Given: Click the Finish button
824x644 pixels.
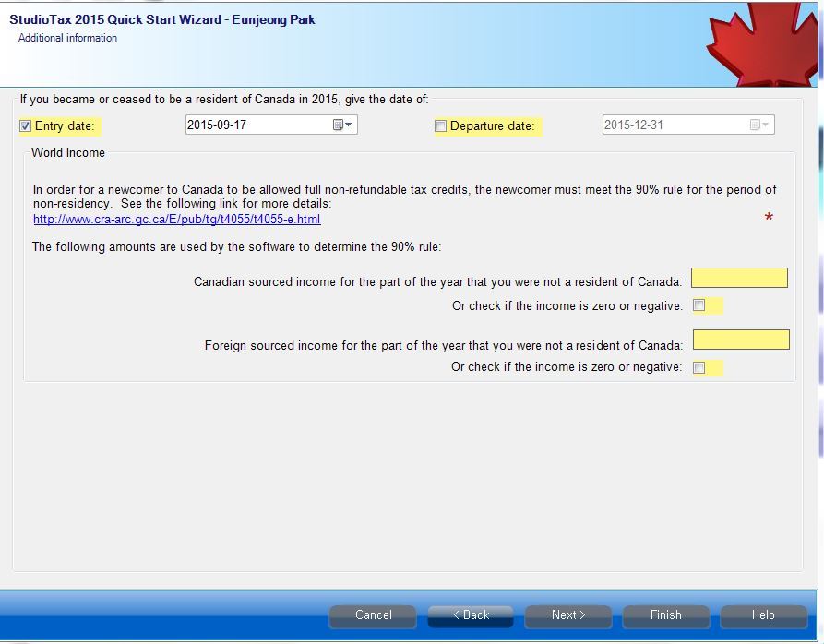Looking at the screenshot, I should tap(666, 615).
